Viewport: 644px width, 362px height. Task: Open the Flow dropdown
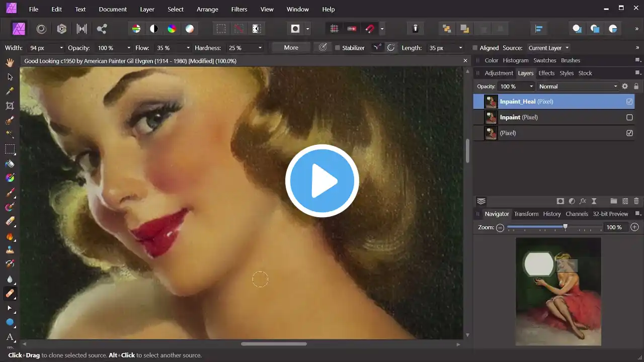point(188,48)
